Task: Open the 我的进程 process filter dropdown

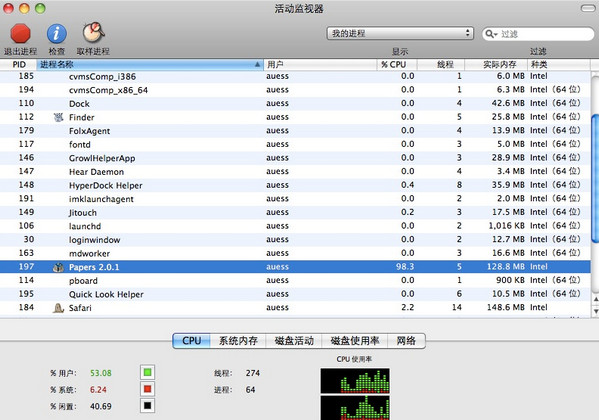Action: click(400, 33)
